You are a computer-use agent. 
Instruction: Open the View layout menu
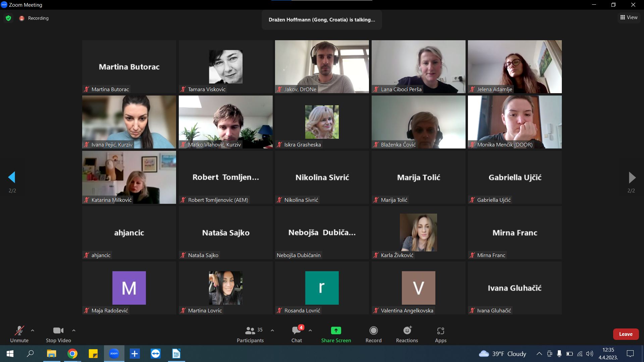629,17
